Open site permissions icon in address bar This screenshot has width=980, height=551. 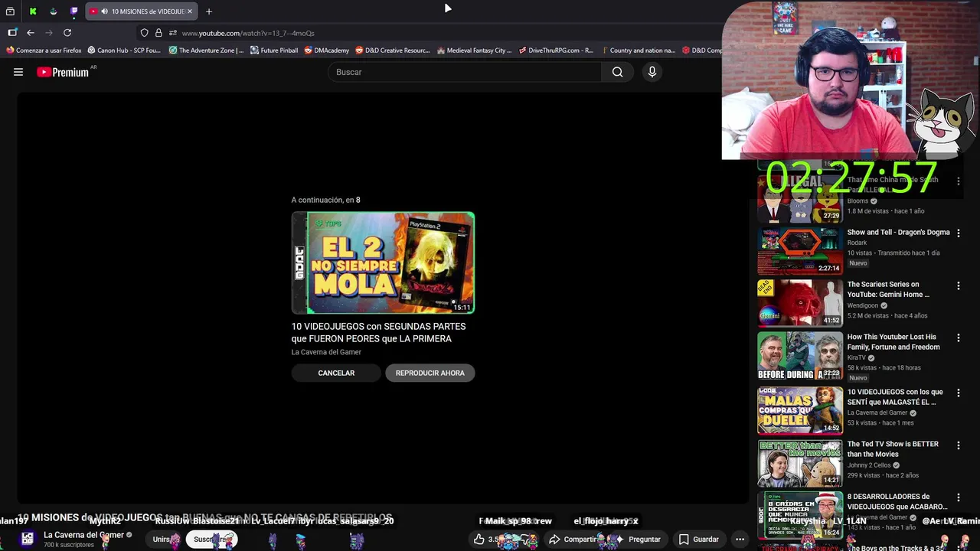pos(173,33)
